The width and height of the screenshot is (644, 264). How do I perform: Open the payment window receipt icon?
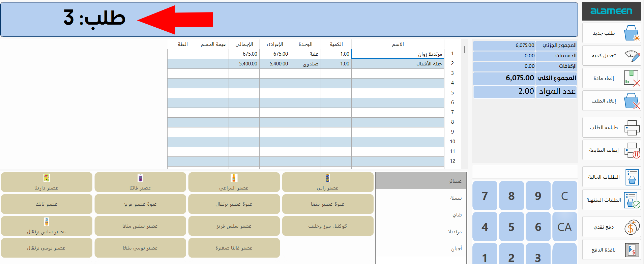pos(632,250)
